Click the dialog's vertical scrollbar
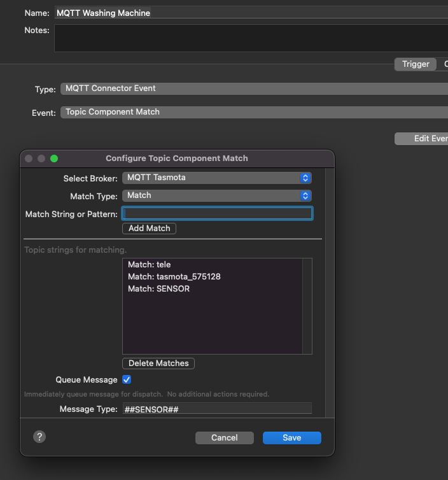This screenshot has width=448, height=480. coord(330,293)
